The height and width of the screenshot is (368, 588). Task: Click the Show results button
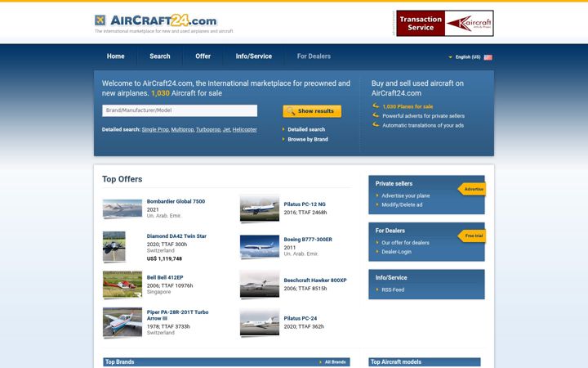pyautogui.click(x=312, y=111)
